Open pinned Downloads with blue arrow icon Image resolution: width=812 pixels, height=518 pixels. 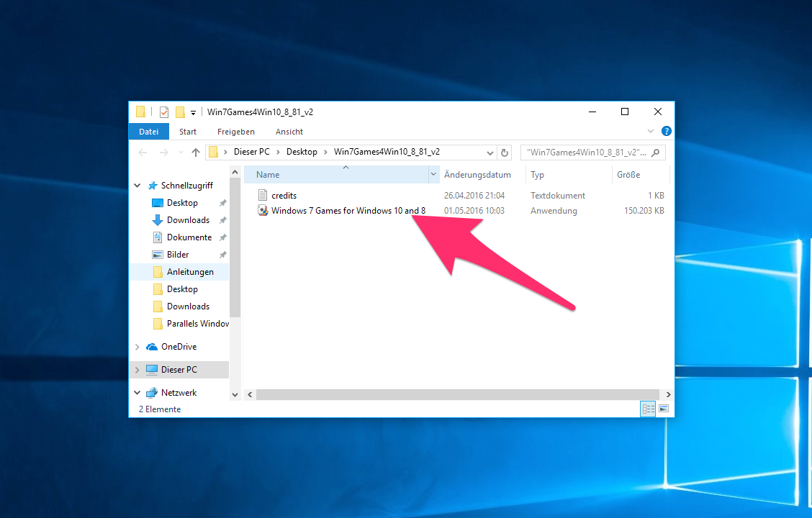(x=188, y=220)
